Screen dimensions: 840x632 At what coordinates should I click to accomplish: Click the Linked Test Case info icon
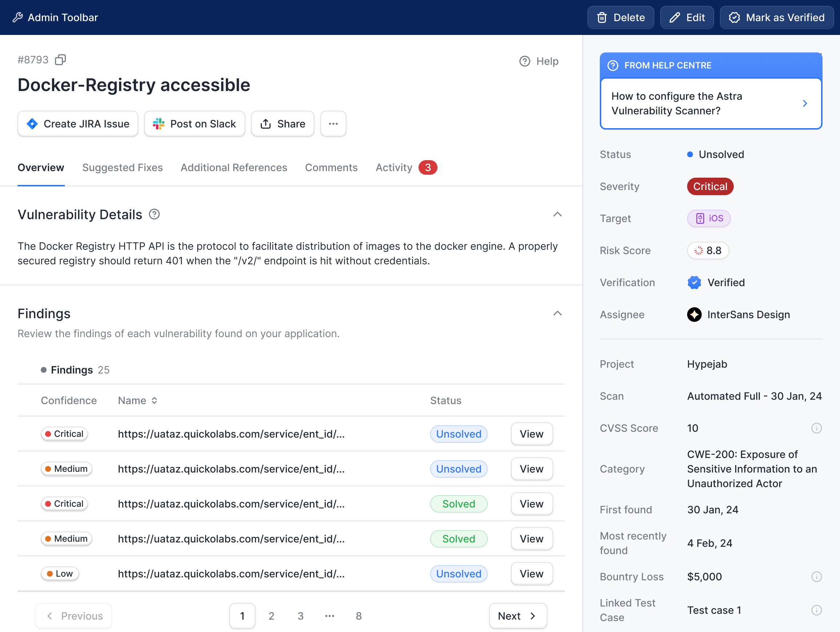[x=816, y=610]
